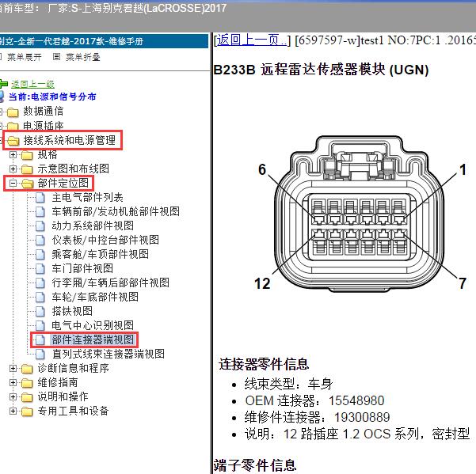The width and height of the screenshot is (476, 474).
Task: Open the 数据通信 folder
Action: click(43, 112)
